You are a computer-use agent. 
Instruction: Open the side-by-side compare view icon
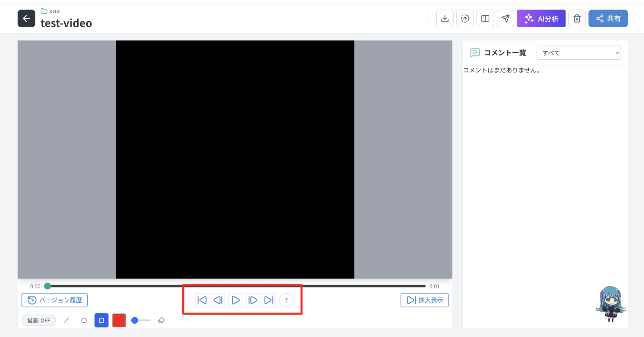485,19
